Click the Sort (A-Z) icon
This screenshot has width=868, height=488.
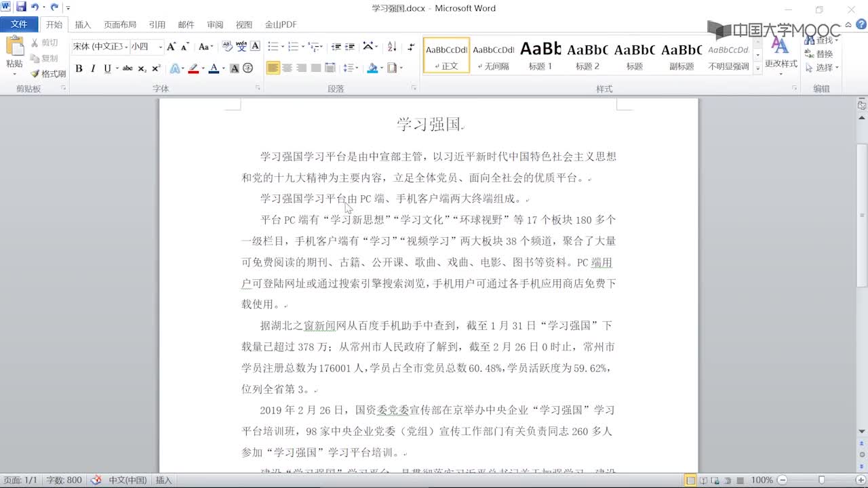click(x=392, y=47)
